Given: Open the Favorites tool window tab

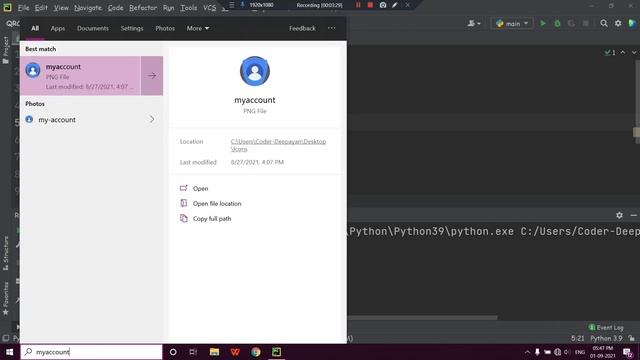Looking at the screenshot, I should coord(6,299).
